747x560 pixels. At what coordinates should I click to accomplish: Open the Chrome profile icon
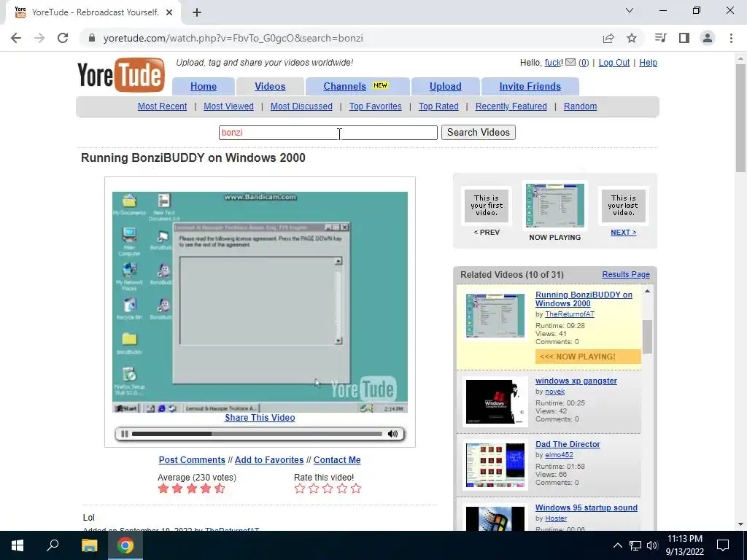pyautogui.click(x=708, y=38)
